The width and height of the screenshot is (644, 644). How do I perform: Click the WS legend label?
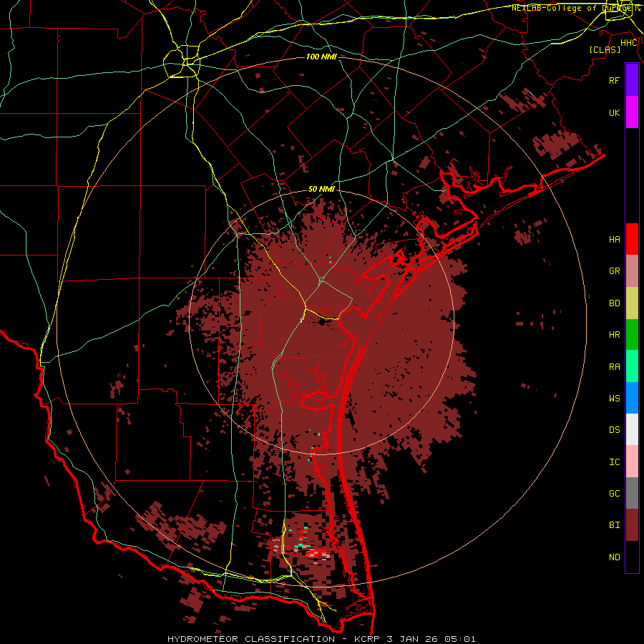coord(614,399)
